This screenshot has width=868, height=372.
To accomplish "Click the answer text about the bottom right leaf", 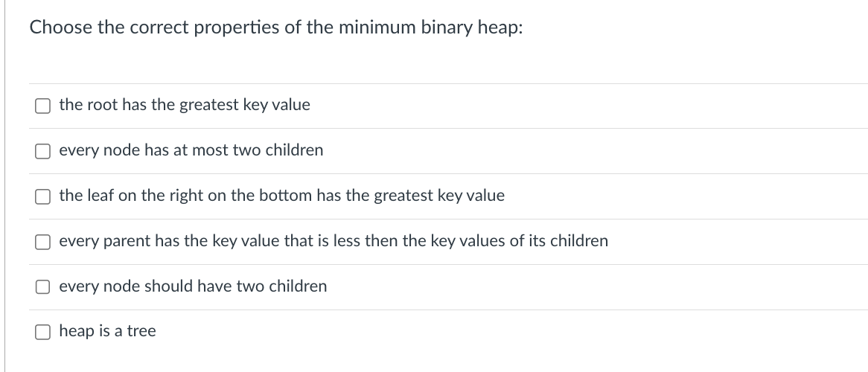I will 282,196.
